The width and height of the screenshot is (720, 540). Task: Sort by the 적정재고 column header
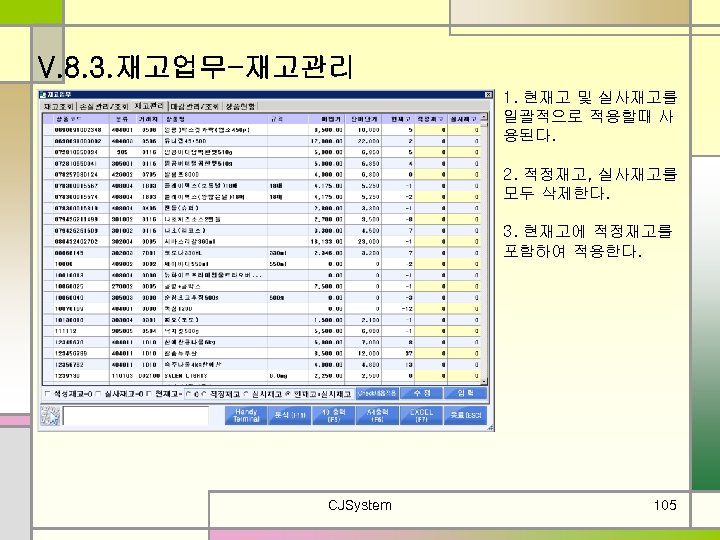pos(431,119)
